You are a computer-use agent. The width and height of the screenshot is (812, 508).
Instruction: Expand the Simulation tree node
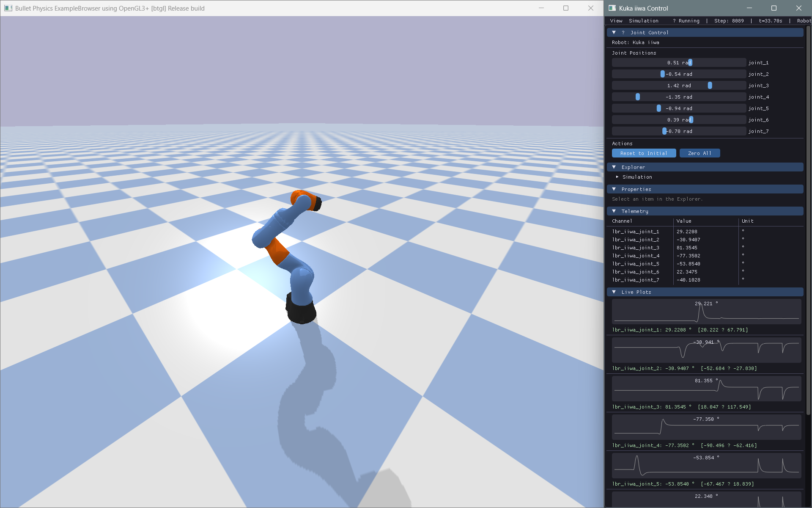(617, 177)
